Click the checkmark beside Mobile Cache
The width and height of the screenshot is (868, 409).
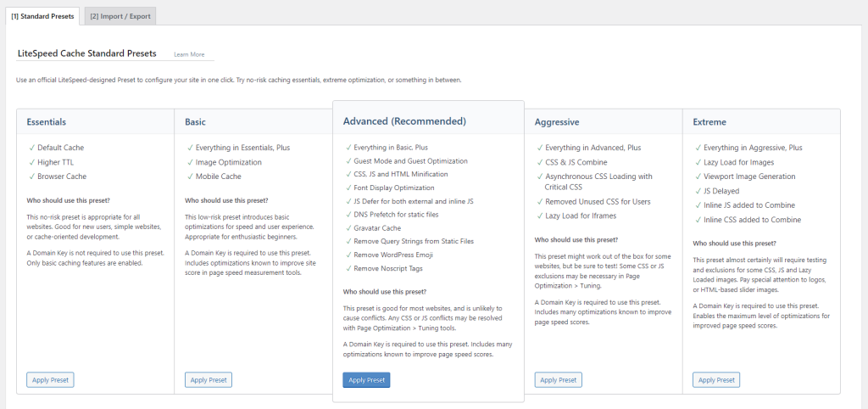click(x=188, y=176)
